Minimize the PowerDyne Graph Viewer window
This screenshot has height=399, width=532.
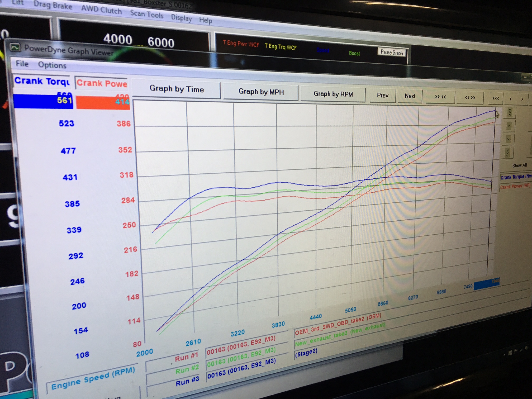click(525, 77)
